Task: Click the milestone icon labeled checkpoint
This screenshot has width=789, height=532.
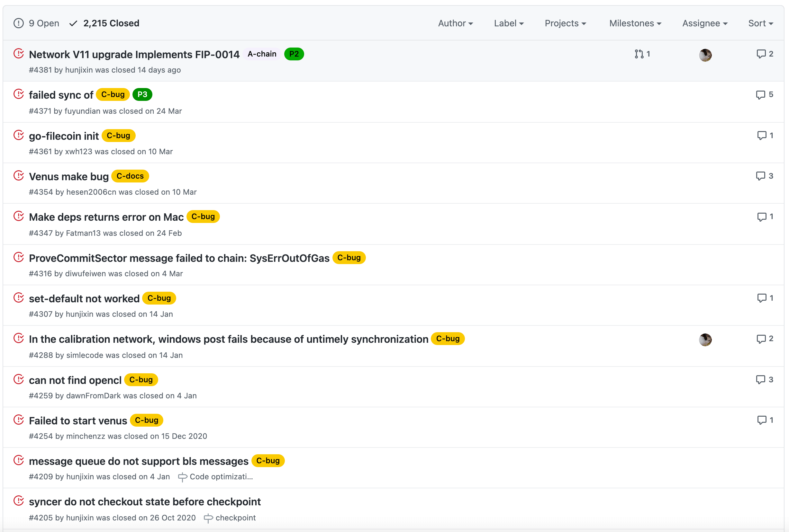Action: [x=208, y=518]
